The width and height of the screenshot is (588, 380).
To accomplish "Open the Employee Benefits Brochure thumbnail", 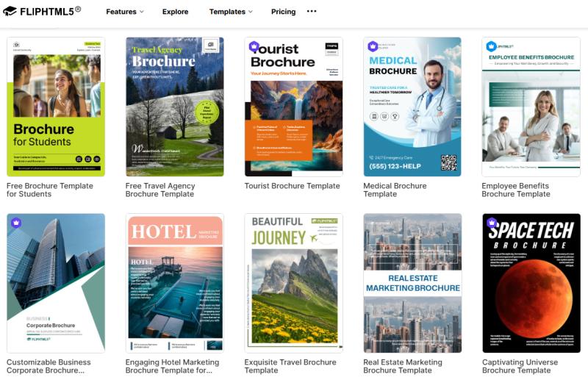I will pyautogui.click(x=531, y=107).
